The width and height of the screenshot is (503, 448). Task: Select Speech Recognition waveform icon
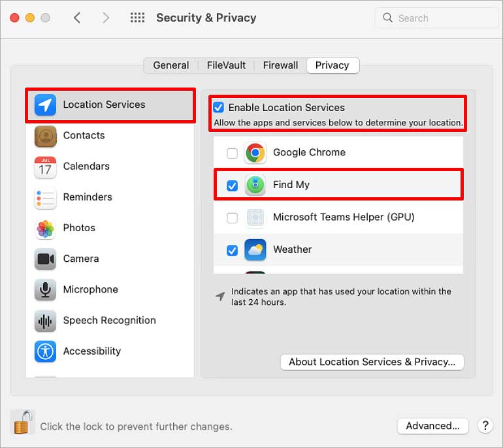[45, 321]
